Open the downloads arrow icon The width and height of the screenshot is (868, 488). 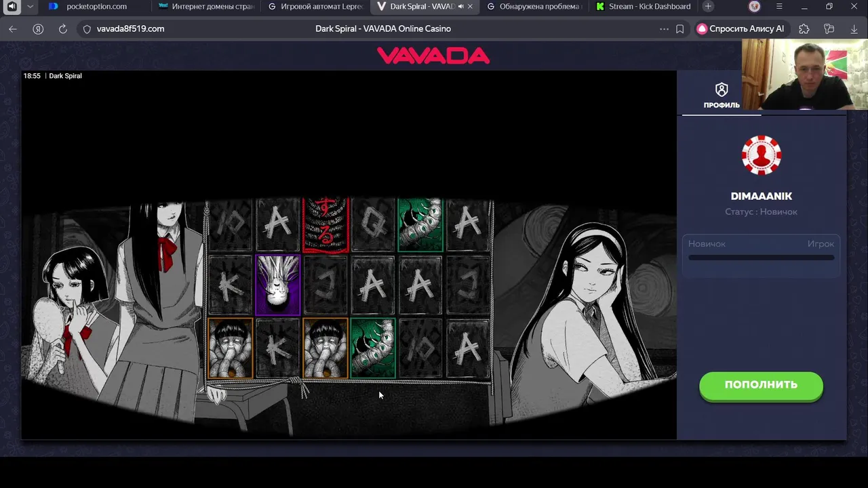point(854,29)
